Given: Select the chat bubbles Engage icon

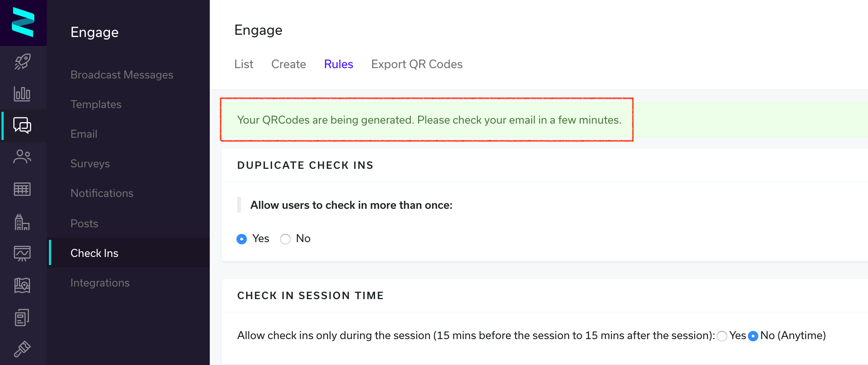Looking at the screenshot, I should [x=22, y=125].
